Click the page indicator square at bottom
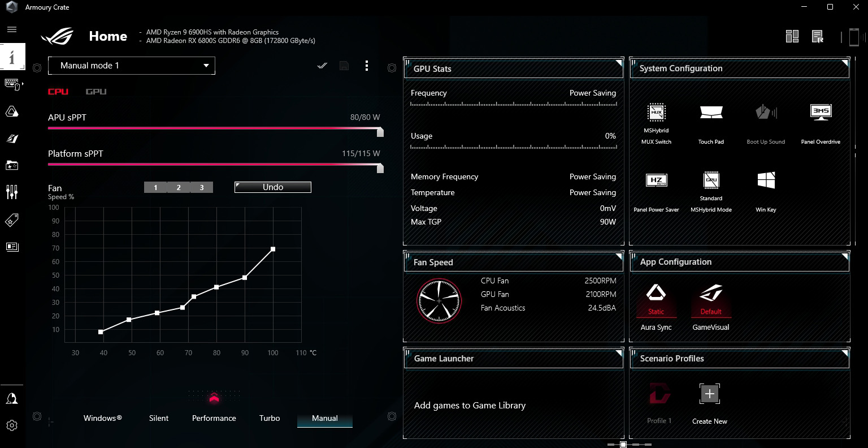The width and height of the screenshot is (868, 448). [x=623, y=445]
